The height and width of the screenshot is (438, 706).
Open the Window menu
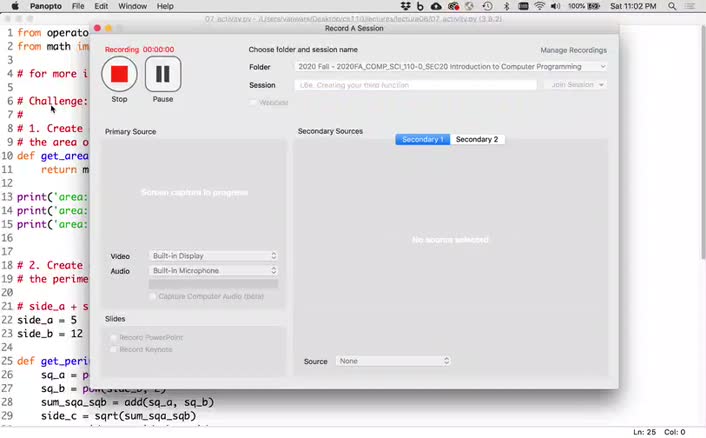(132, 6)
